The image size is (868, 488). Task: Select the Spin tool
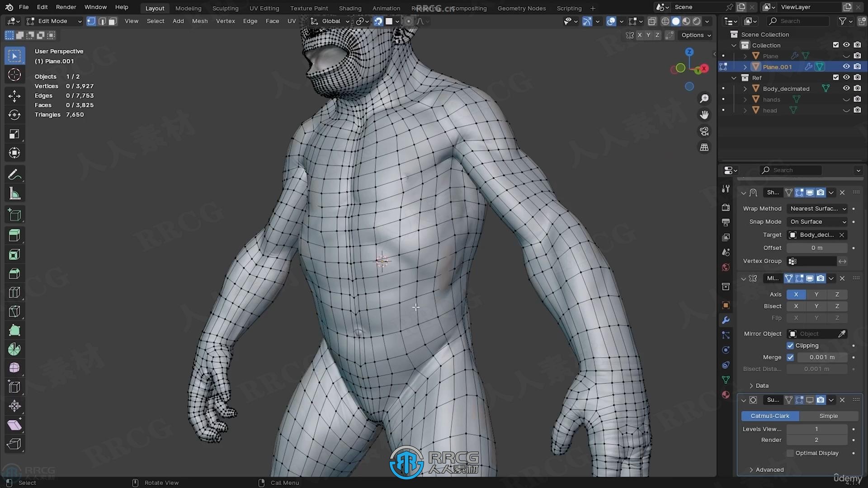click(14, 349)
